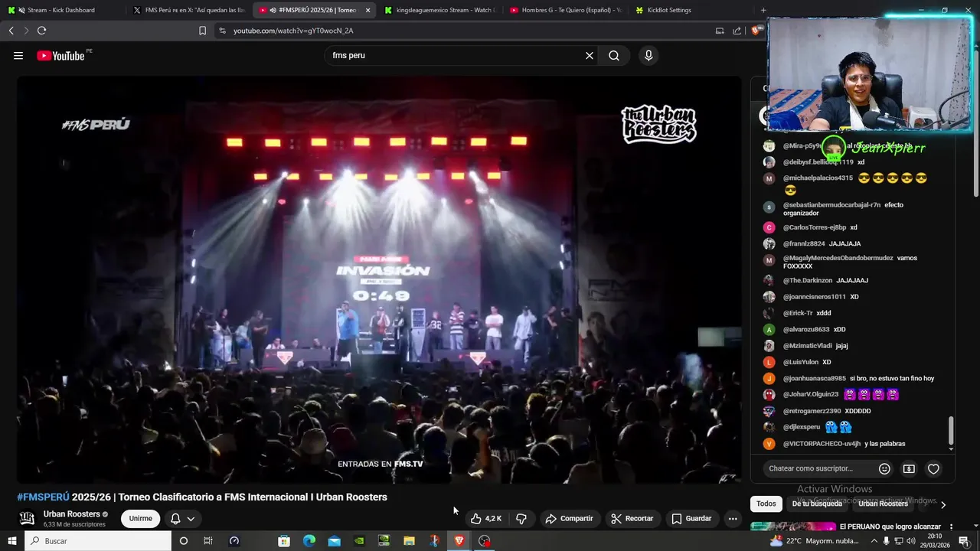Reload the page with the refresh icon
This screenshot has height=551, width=980.
(41, 31)
